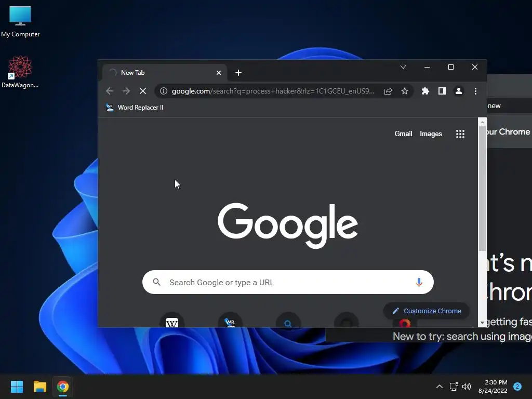The image size is (532, 399).
Task: Click the Google logo
Action: pos(288,225)
